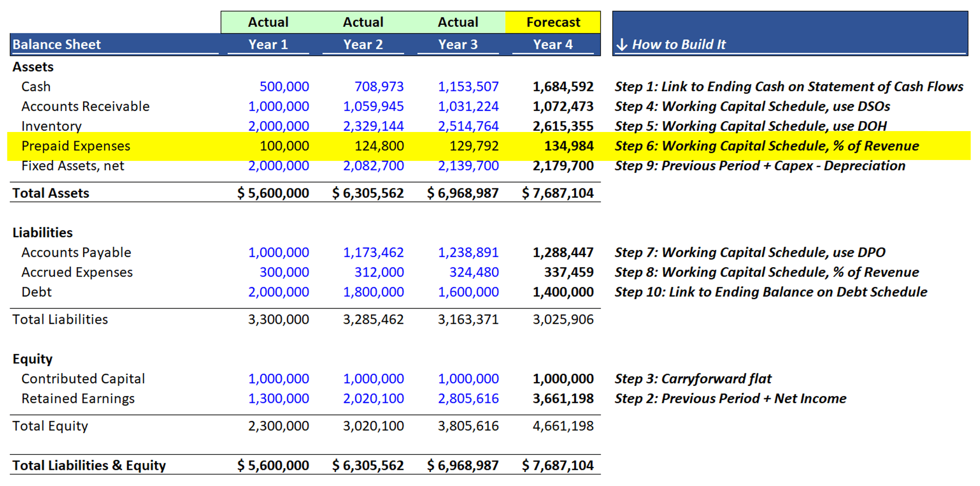The image size is (980, 486).
Task: Select Prepaid Expenses value 129,792
Action: pyautogui.click(x=474, y=146)
